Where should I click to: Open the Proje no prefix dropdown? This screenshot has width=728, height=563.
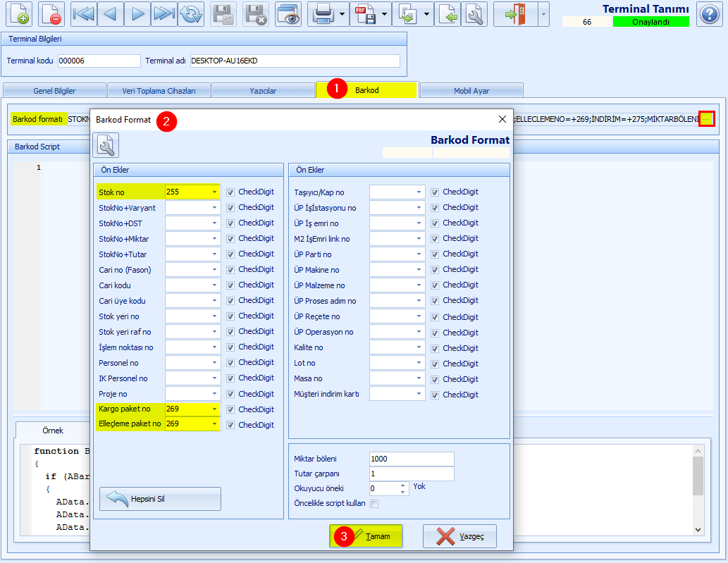pyautogui.click(x=214, y=394)
